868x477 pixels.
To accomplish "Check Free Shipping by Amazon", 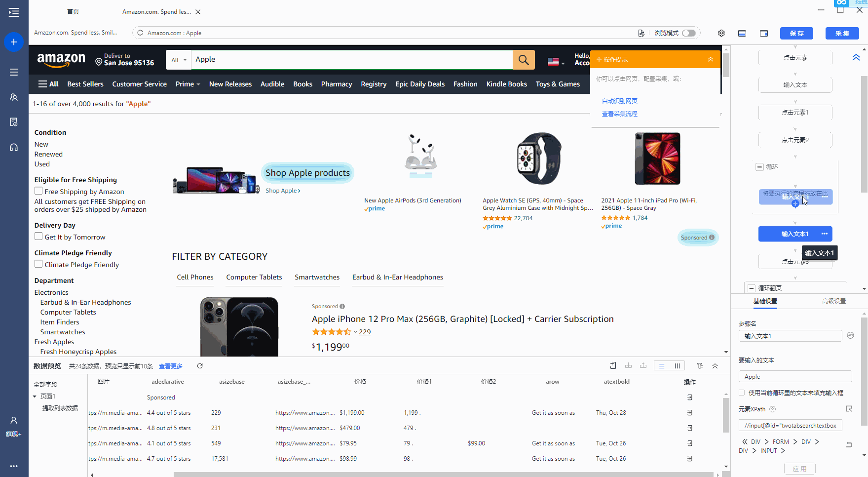I will (x=38, y=191).
